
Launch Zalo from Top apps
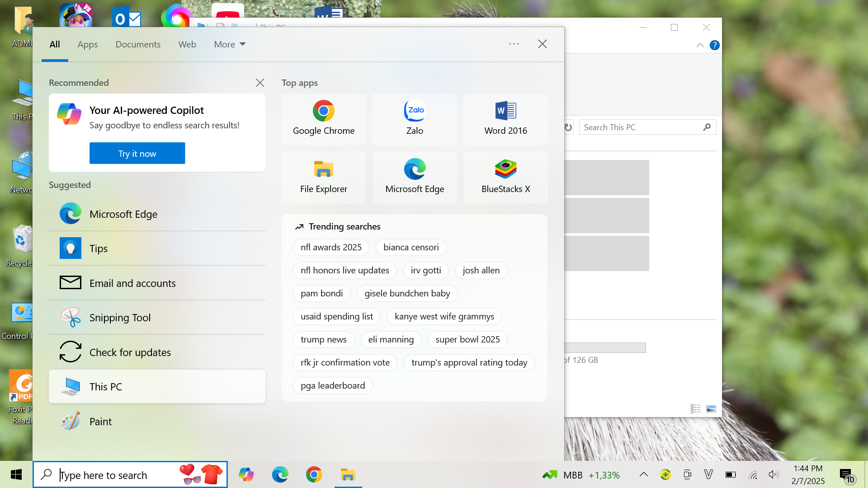[414, 119]
